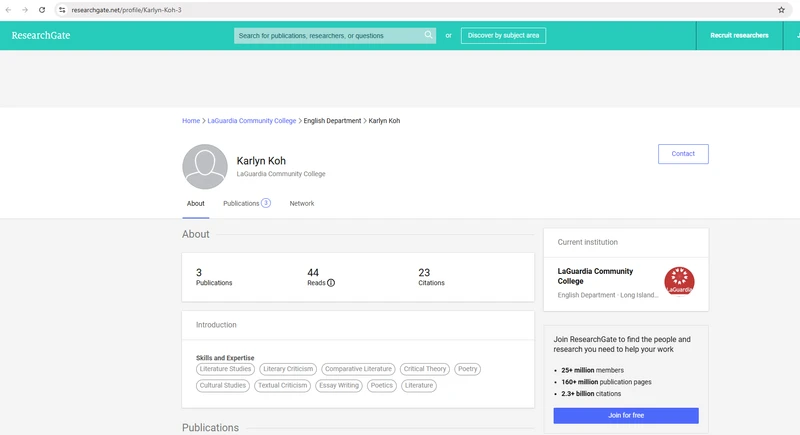Click the Contact button

tap(683, 153)
